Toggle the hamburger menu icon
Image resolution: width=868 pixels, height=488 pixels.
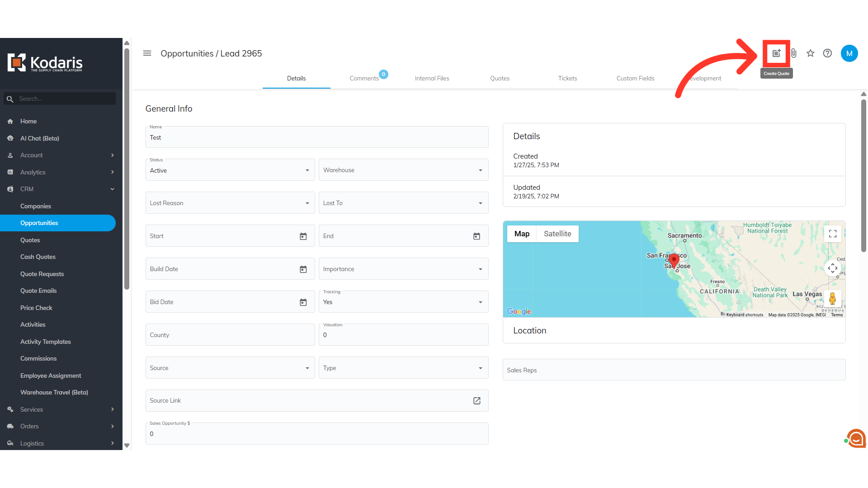(x=147, y=53)
